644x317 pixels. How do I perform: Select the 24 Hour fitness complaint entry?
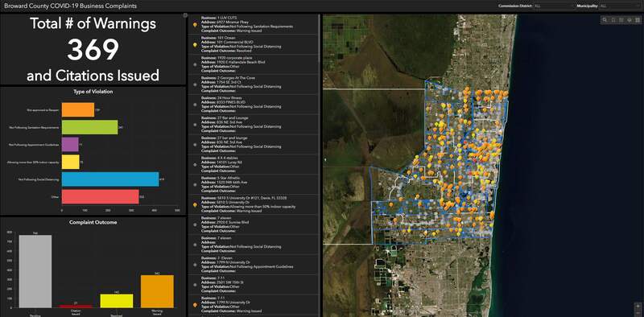click(254, 105)
